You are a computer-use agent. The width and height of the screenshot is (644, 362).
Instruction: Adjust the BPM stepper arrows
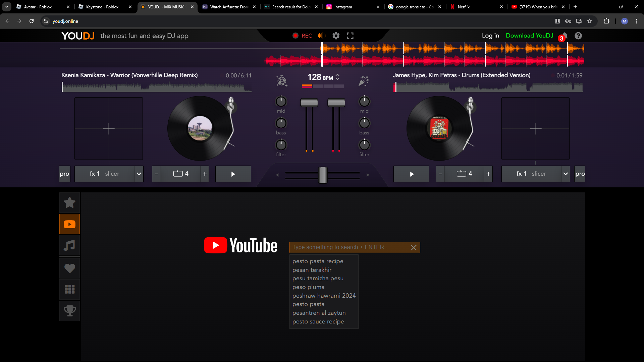point(337,77)
